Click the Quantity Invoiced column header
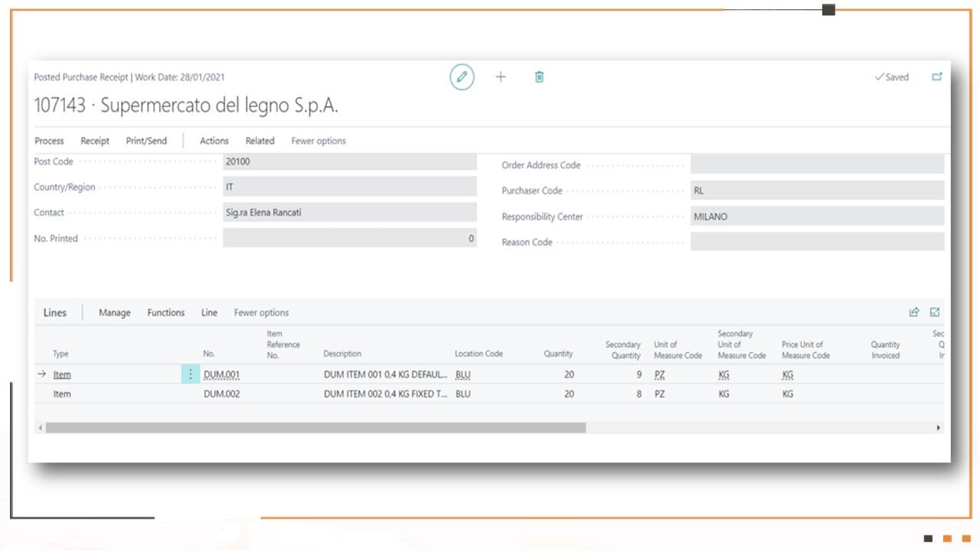The image size is (980, 551). (x=885, y=350)
